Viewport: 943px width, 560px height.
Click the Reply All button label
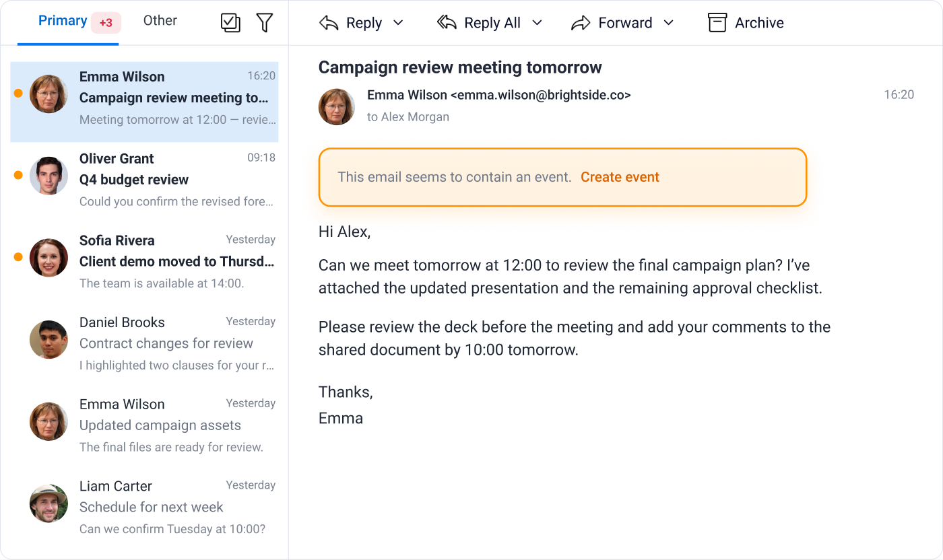(492, 23)
